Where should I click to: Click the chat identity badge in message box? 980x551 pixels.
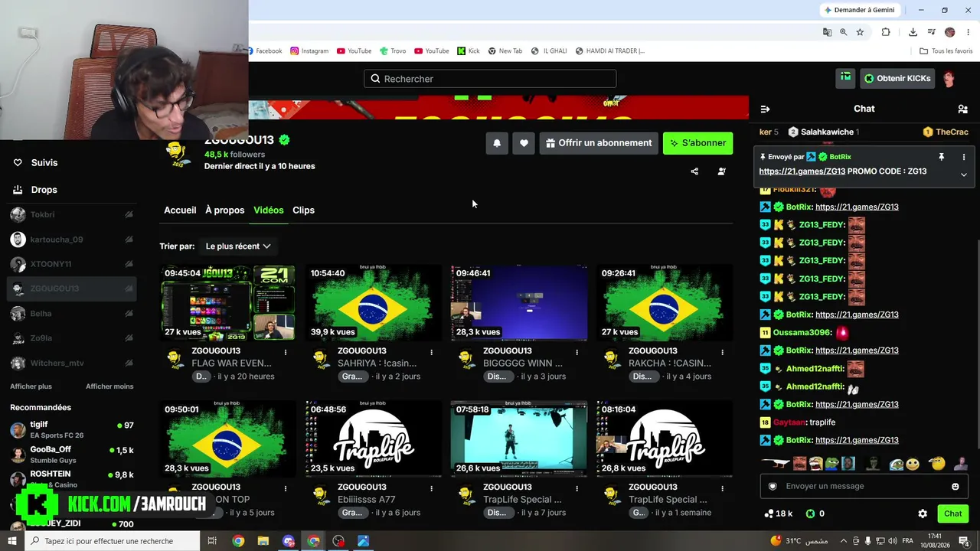(x=773, y=486)
